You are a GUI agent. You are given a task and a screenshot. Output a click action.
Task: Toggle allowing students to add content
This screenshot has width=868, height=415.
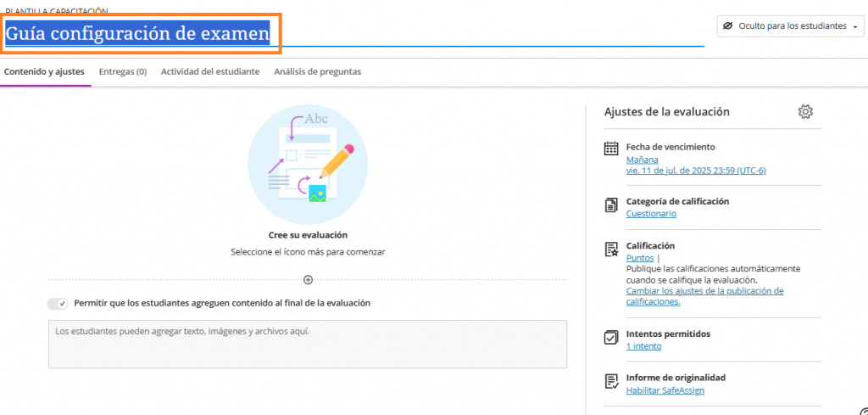pyautogui.click(x=58, y=303)
